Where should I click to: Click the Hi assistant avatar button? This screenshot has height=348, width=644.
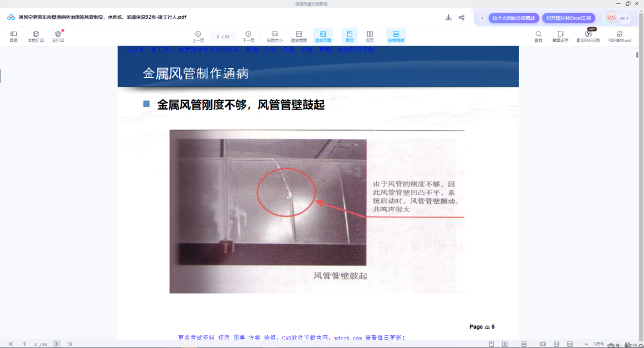coord(618,17)
